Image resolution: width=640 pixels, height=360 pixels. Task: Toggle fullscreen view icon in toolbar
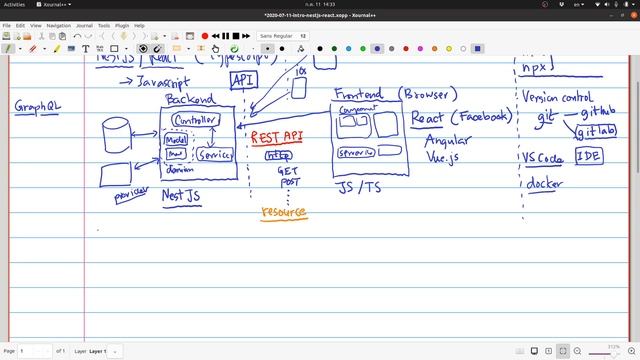pyautogui.click(x=190, y=36)
